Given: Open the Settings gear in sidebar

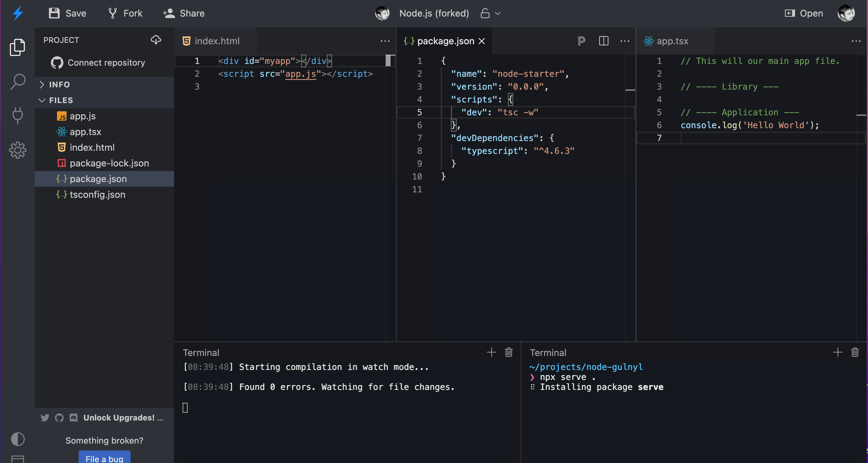Looking at the screenshot, I should pos(17,150).
